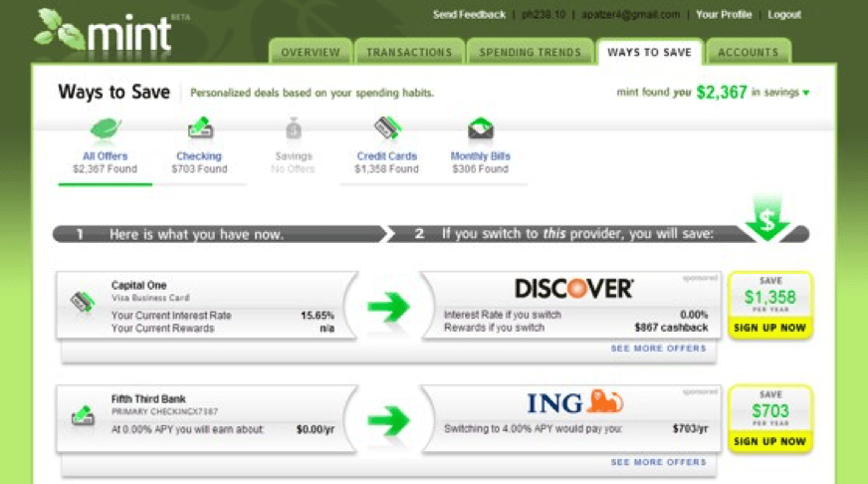Viewport: 868px width, 484px height.
Task: Open the Overview tab
Action: tap(311, 52)
